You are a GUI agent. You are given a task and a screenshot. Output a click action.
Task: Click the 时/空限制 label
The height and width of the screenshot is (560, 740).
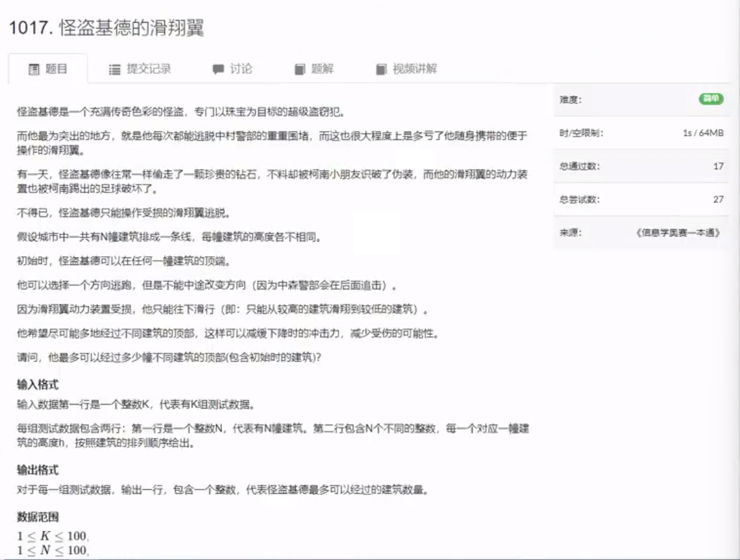click(581, 133)
